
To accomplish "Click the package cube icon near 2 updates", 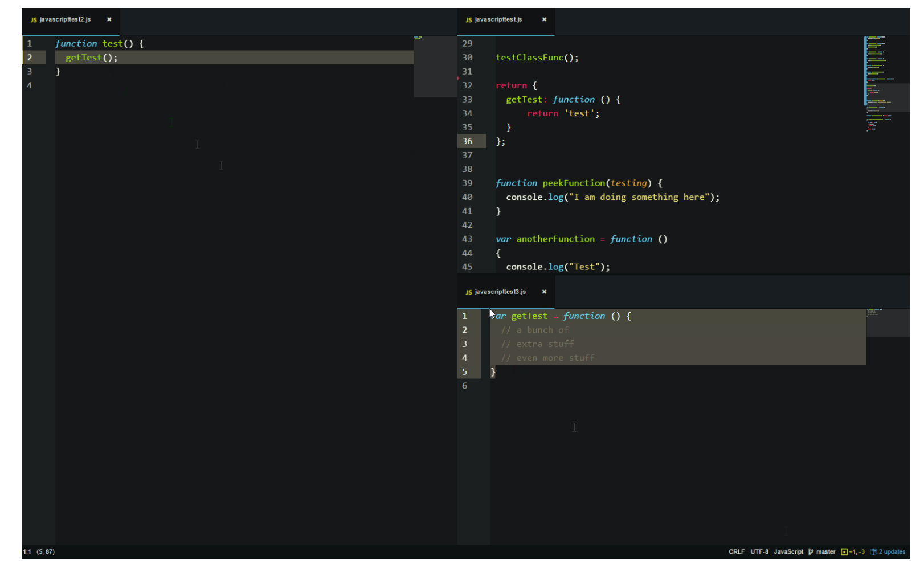I will (x=874, y=551).
